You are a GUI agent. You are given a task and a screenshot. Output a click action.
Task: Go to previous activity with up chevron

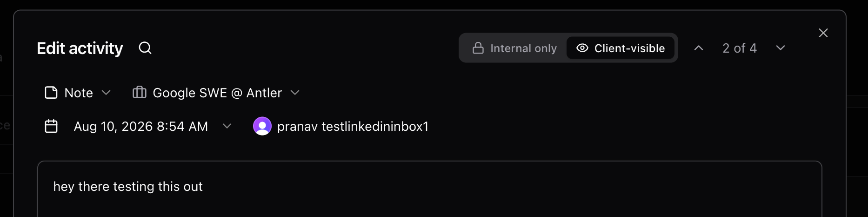coord(699,48)
